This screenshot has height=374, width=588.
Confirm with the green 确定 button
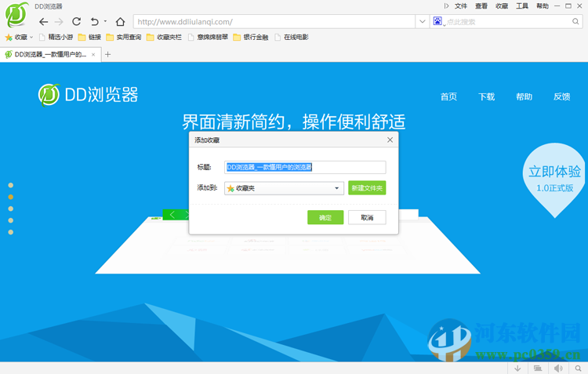pyautogui.click(x=325, y=217)
